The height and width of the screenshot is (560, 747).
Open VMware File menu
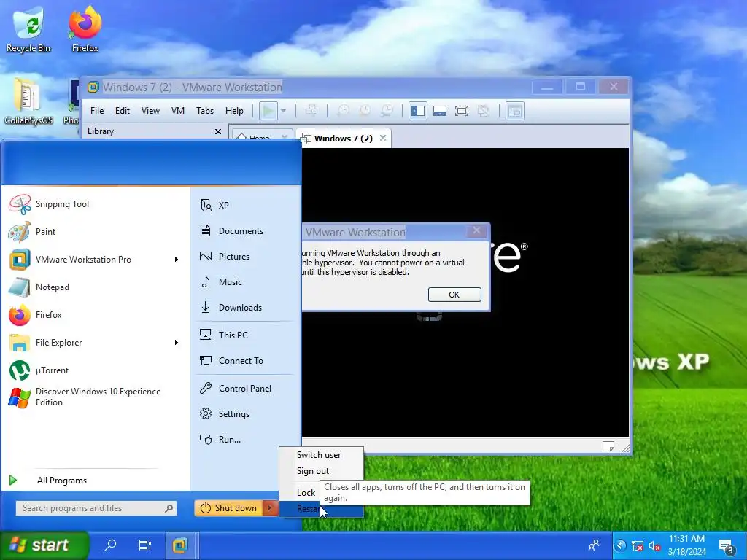[97, 111]
